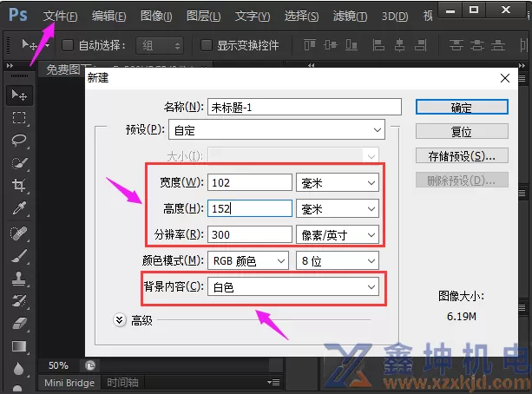Open the 颜色模式 RGB 颜色 dropdown
532x394 pixels.
click(248, 260)
